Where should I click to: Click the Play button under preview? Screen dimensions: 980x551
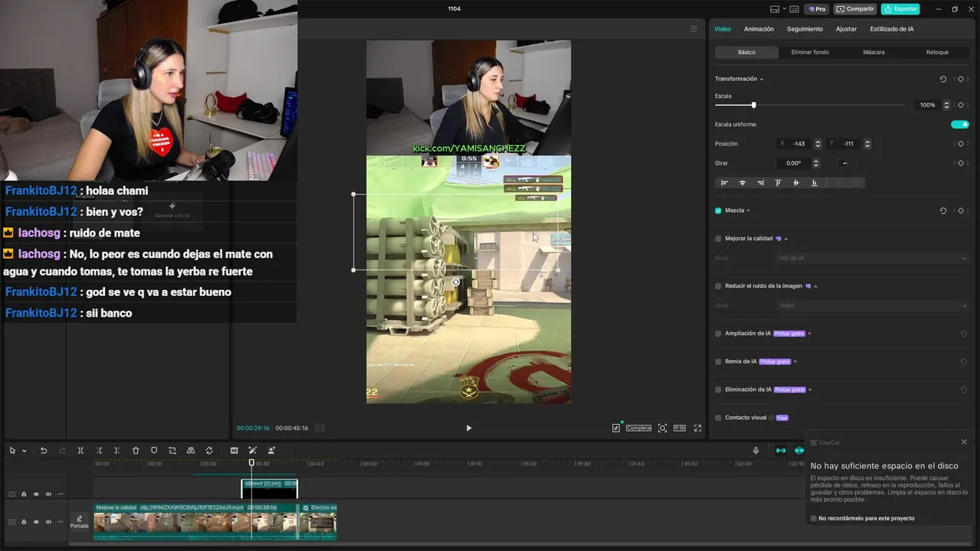click(x=469, y=428)
